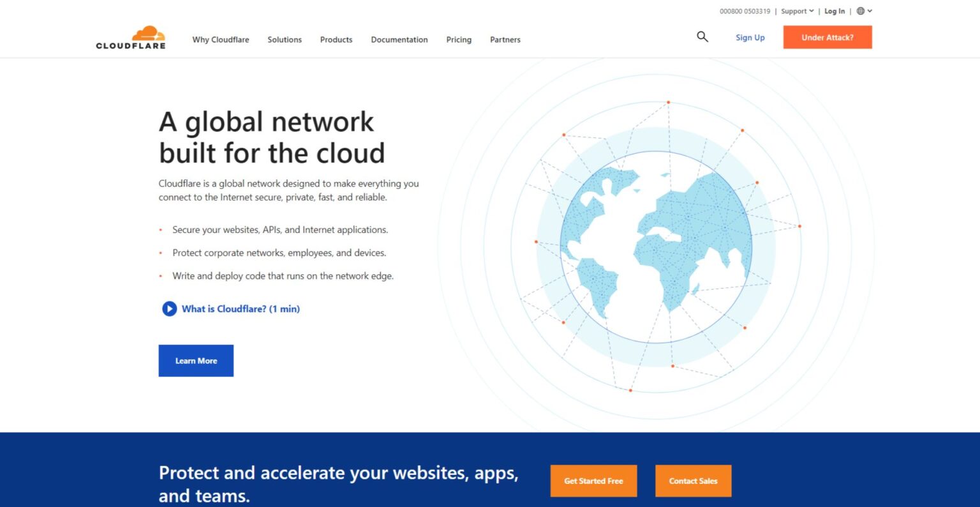Click the globe network illustration

656,247
